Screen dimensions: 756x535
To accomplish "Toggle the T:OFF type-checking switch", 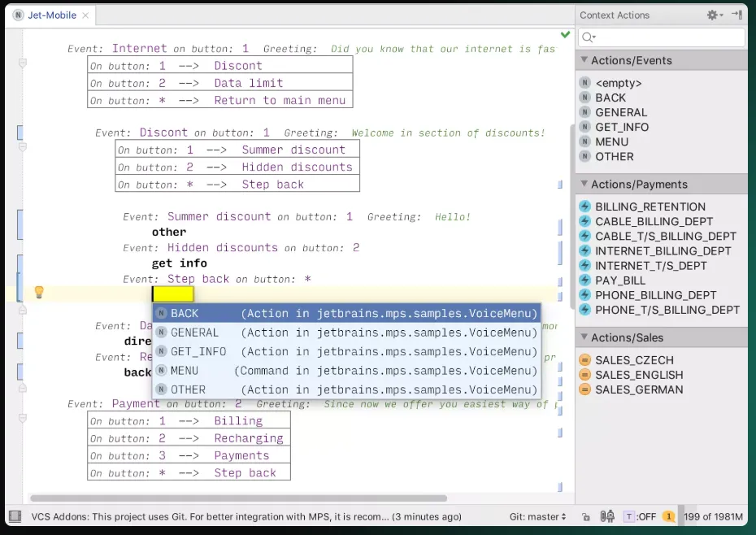I will [641, 516].
